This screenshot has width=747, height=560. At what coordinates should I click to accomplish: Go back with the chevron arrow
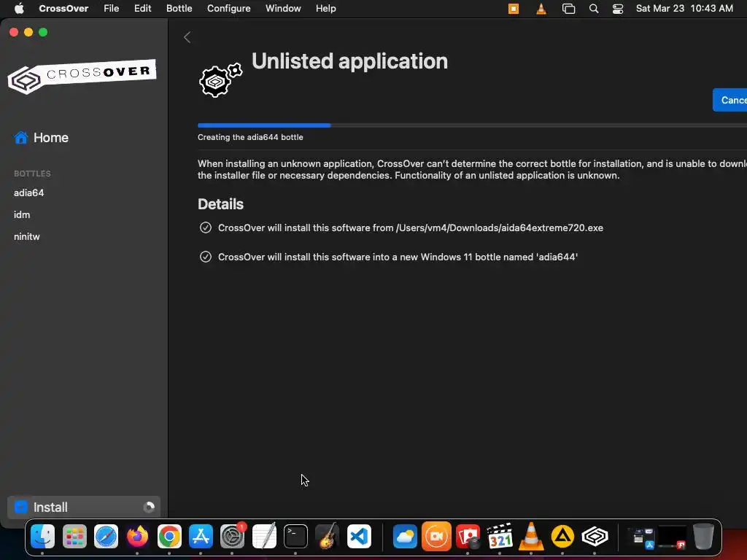click(187, 37)
